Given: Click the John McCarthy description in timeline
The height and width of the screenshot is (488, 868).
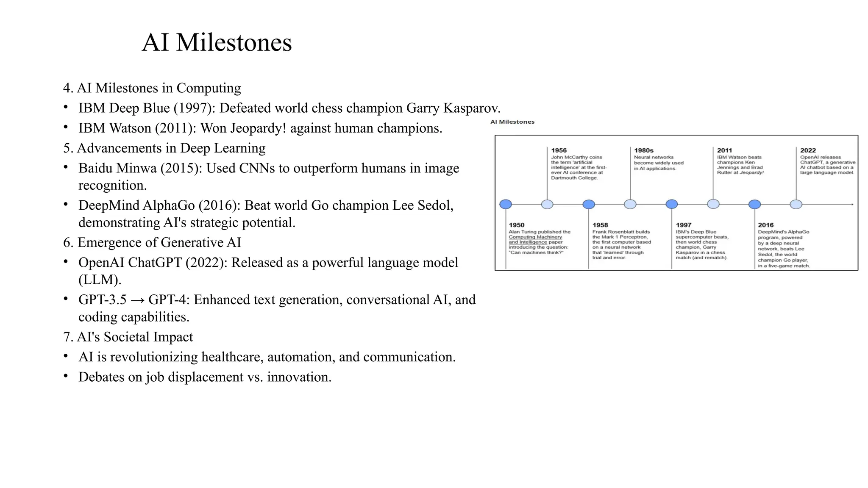Looking at the screenshot, I should coord(579,168).
